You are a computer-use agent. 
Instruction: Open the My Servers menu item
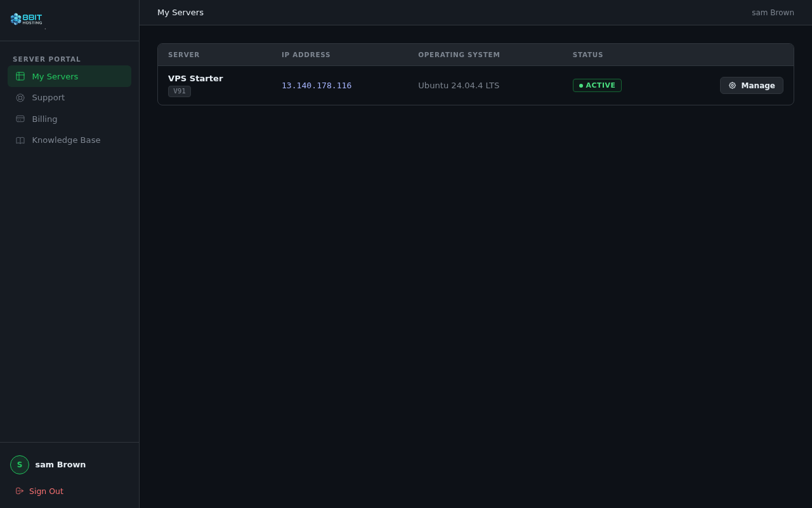pos(69,76)
